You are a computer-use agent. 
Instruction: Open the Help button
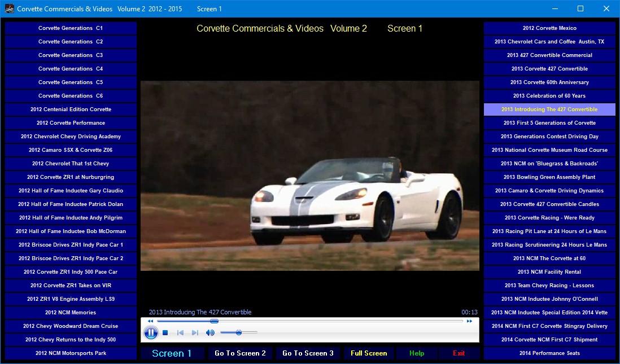(417, 353)
